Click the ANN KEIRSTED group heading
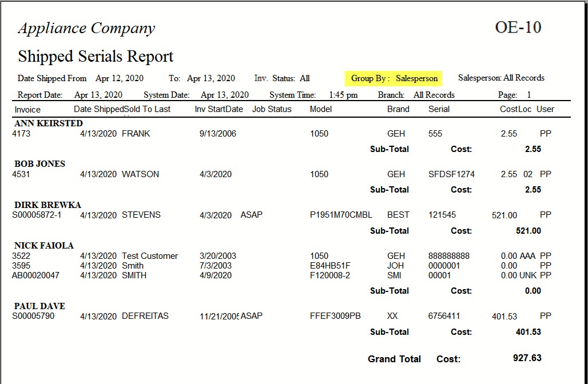588x384 pixels. tap(49, 123)
